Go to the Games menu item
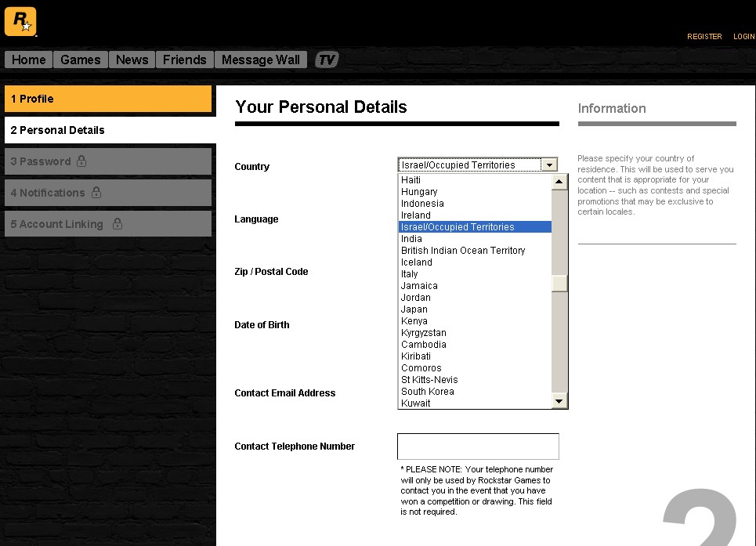 coord(81,60)
